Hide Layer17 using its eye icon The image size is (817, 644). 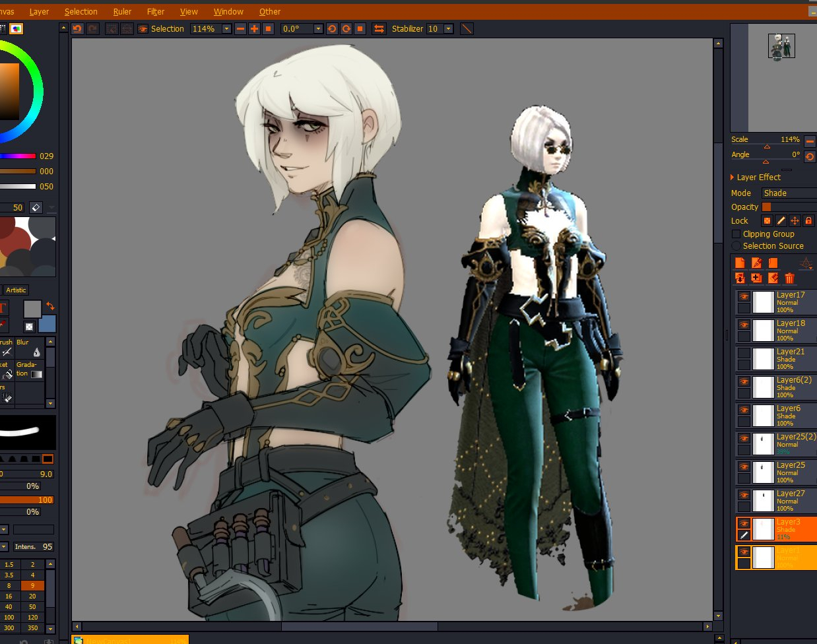744,297
